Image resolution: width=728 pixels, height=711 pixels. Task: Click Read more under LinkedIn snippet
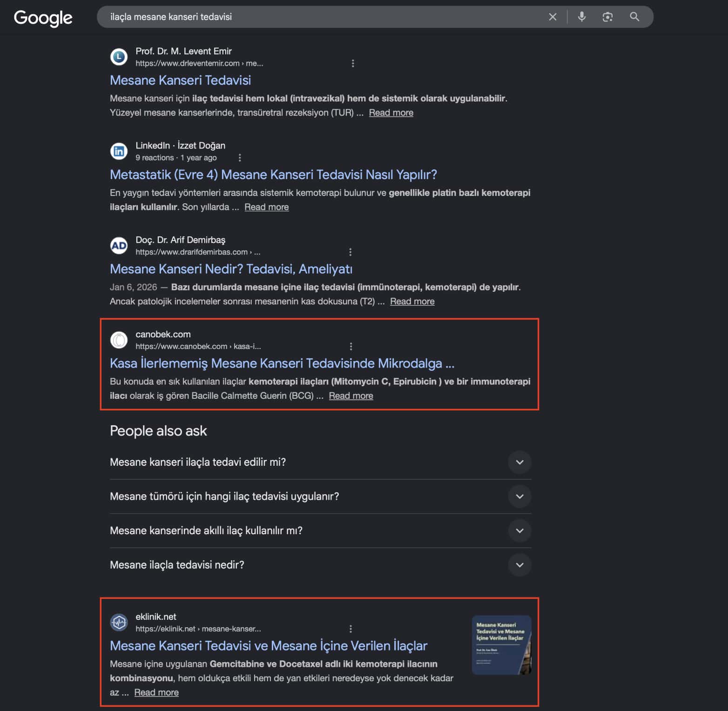[x=267, y=207]
